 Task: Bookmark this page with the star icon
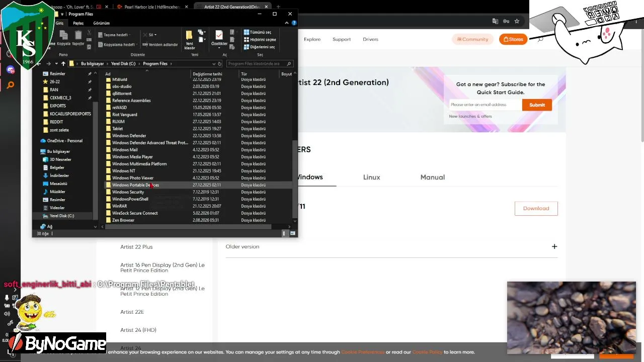517,21
